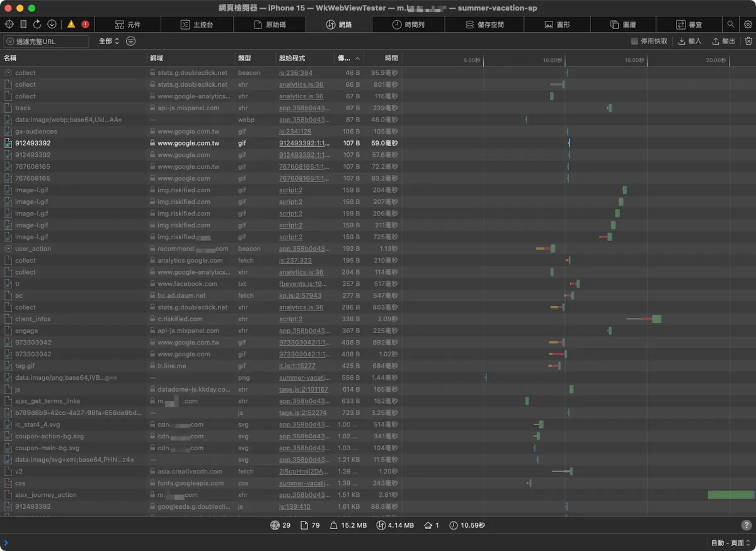This screenshot has width=756, height=551.
Task: Open the analytics.js:36 initiator link
Action: pos(301,84)
